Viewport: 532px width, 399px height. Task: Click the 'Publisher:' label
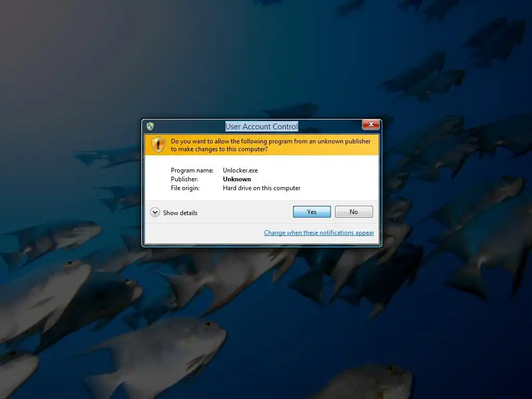tap(184, 179)
